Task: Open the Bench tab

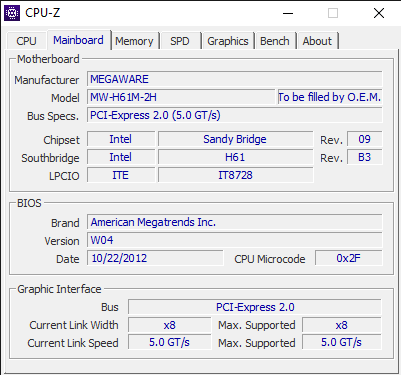Action: (275, 41)
